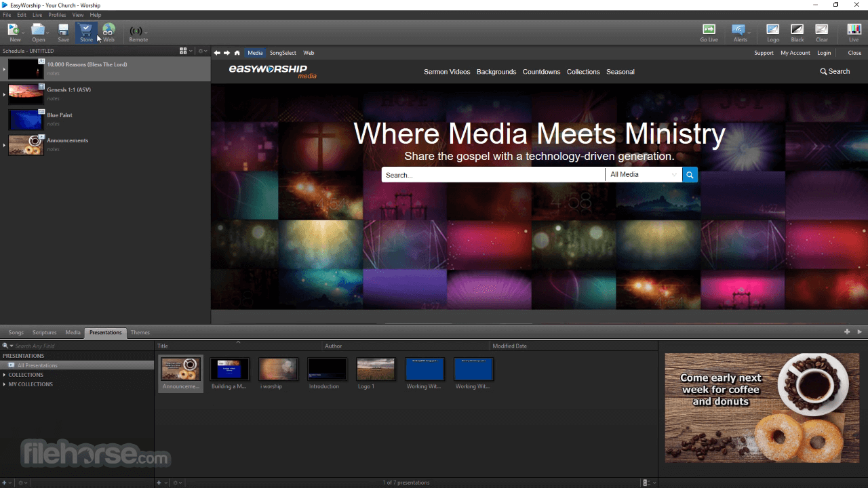Click the schedule thumbnail-view grid icon
The height and width of the screenshot is (488, 868).
[183, 51]
